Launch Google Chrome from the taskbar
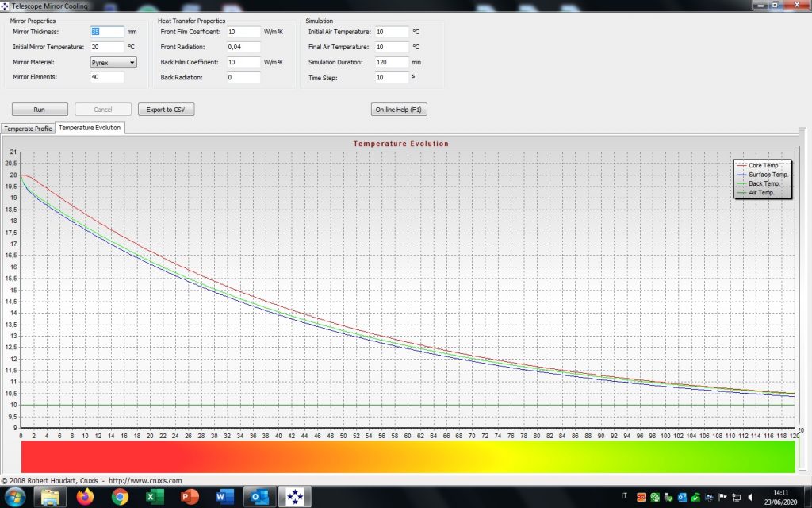812x508 pixels. point(120,497)
